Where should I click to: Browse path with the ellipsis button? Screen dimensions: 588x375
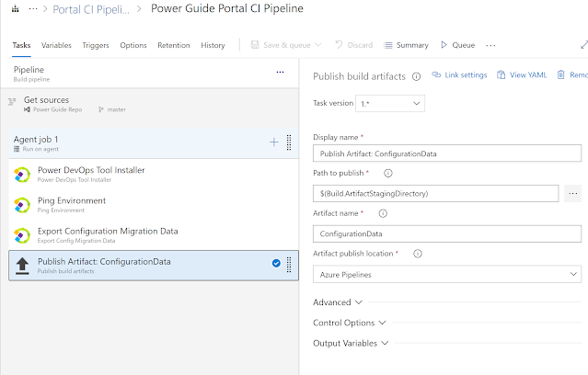[572, 193]
